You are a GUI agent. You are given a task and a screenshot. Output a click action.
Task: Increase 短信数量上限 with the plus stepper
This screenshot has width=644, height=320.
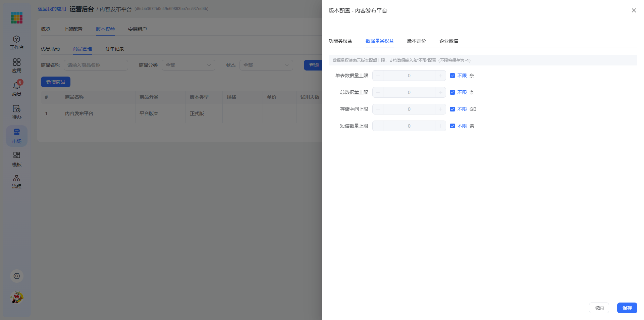[440, 126]
